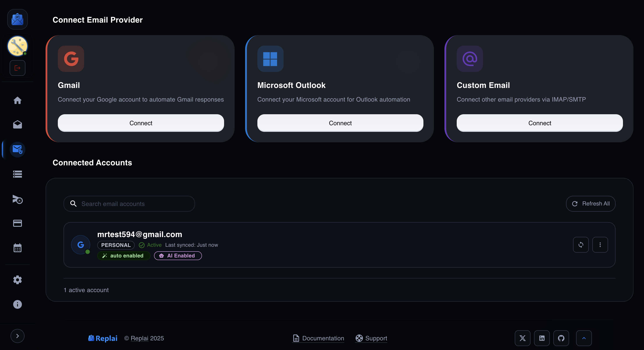Open the Support link

coord(371,338)
